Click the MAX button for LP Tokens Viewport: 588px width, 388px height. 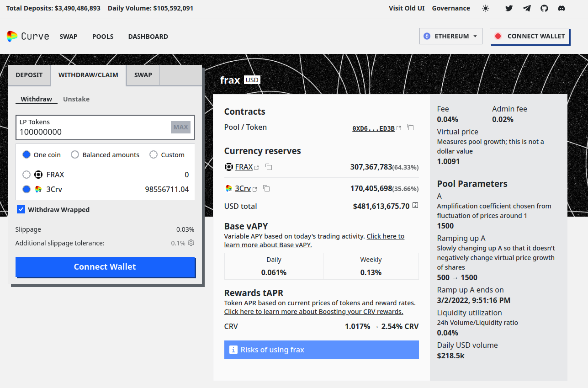tap(180, 127)
